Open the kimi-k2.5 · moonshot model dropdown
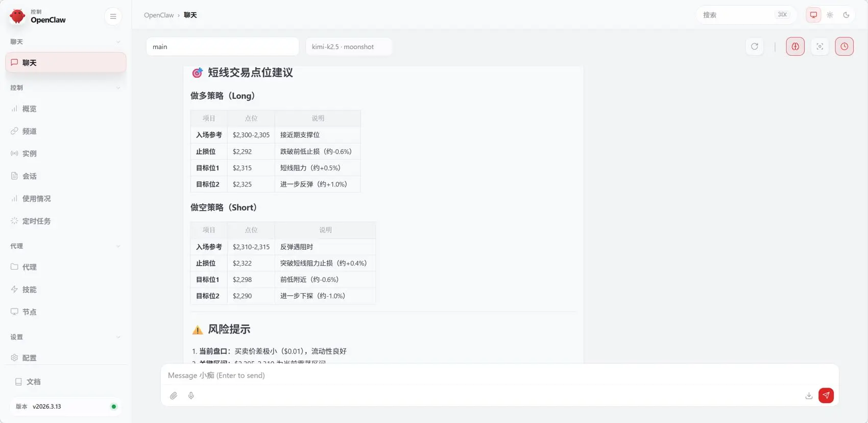Screen dimensions: 868x423 point(349,46)
